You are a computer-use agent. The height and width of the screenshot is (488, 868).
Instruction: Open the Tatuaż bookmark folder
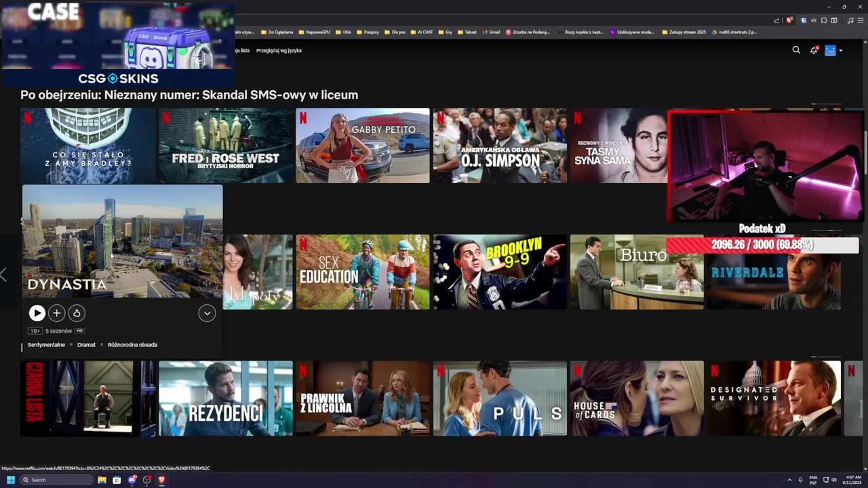[467, 32]
